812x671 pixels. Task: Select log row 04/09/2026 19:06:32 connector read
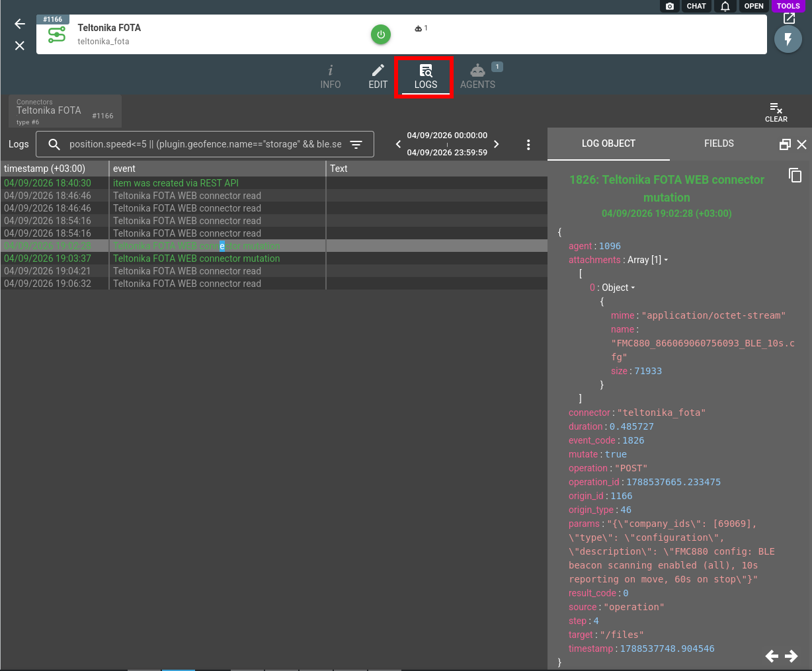pos(274,284)
